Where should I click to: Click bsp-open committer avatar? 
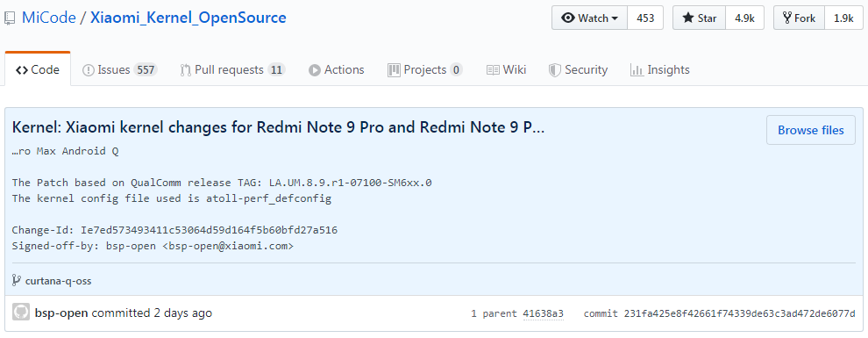click(x=21, y=313)
